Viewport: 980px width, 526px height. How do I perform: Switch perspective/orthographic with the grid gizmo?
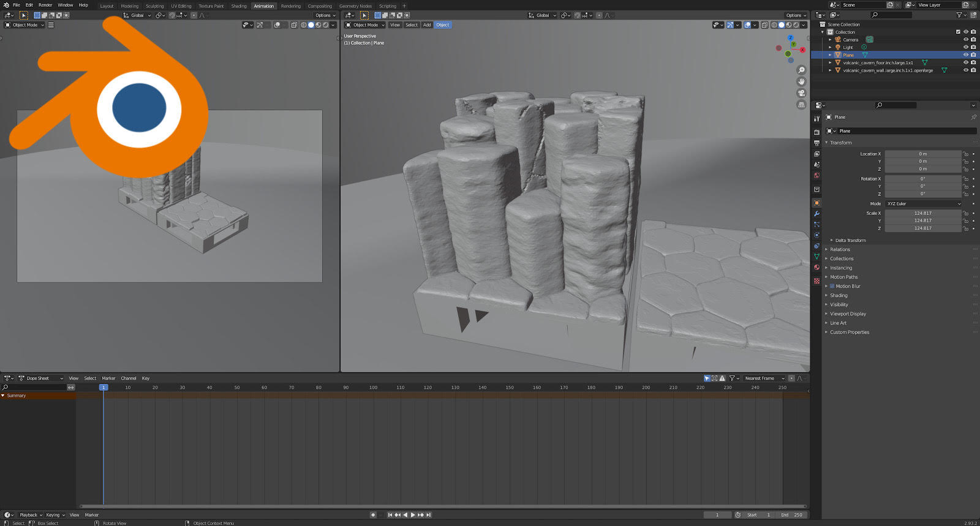pyautogui.click(x=801, y=105)
